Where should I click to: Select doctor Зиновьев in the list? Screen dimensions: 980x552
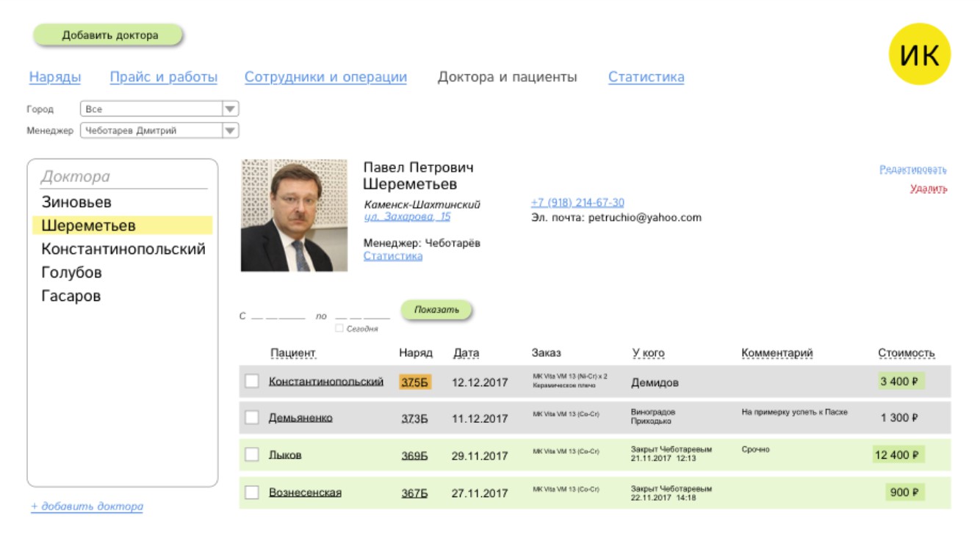(x=76, y=203)
